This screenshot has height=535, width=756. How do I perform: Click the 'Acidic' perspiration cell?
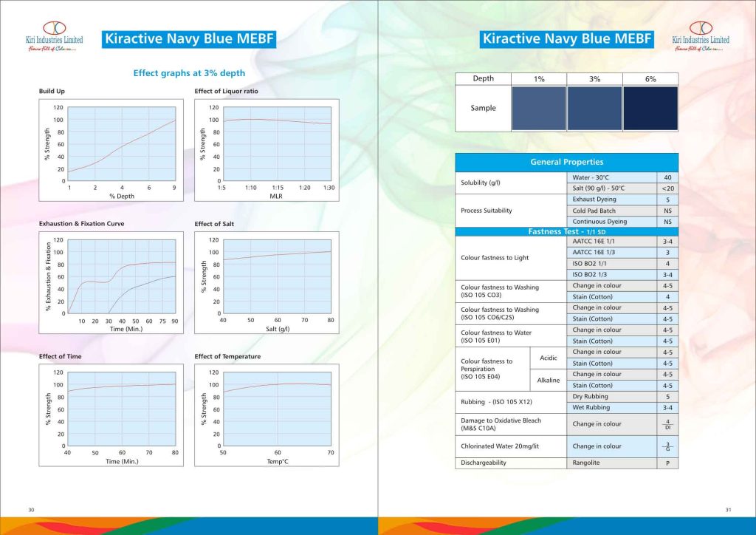tap(549, 358)
